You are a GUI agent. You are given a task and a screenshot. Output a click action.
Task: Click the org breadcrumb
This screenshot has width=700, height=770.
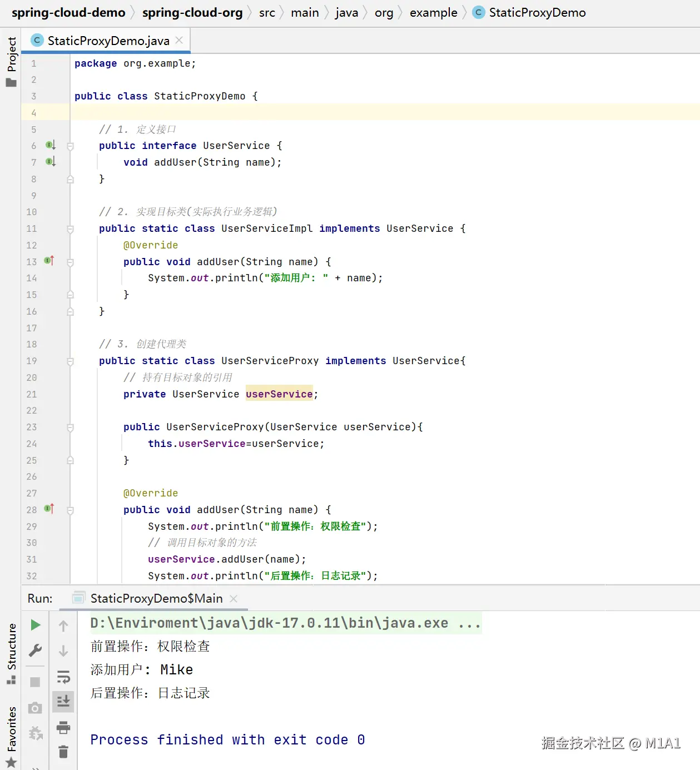click(384, 12)
